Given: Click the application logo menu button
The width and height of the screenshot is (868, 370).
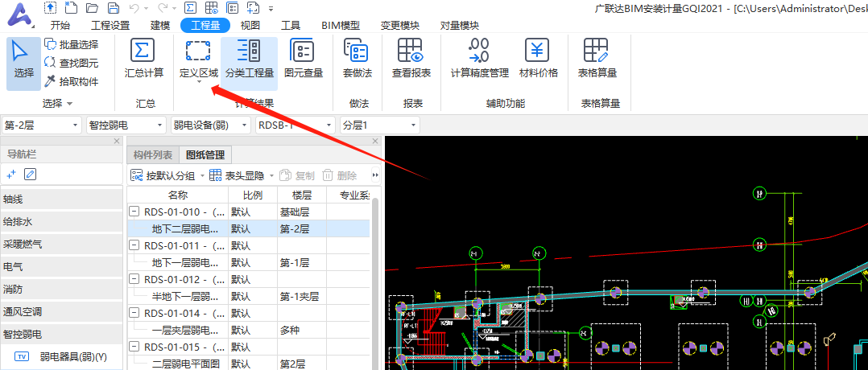Looking at the screenshot, I should (20, 14).
